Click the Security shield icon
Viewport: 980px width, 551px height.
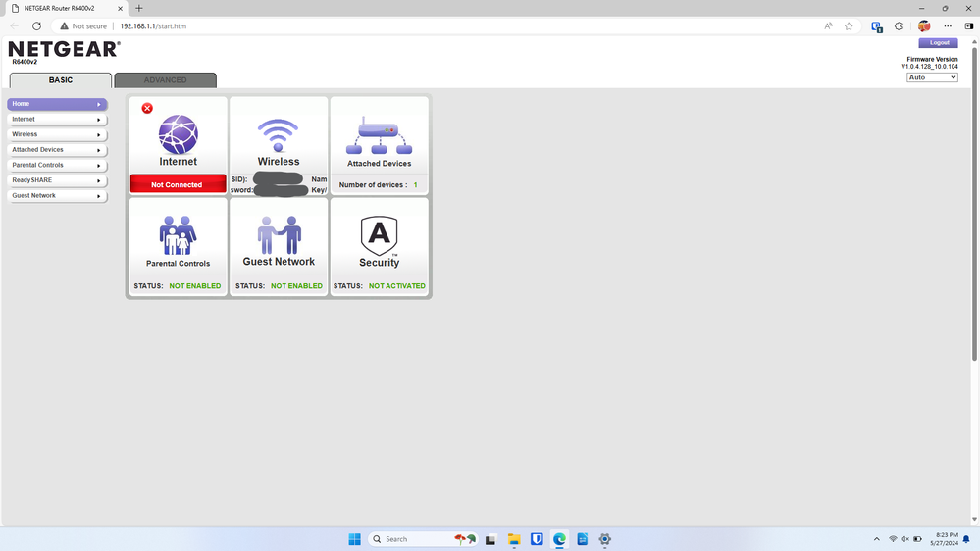pyautogui.click(x=379, y=235)
